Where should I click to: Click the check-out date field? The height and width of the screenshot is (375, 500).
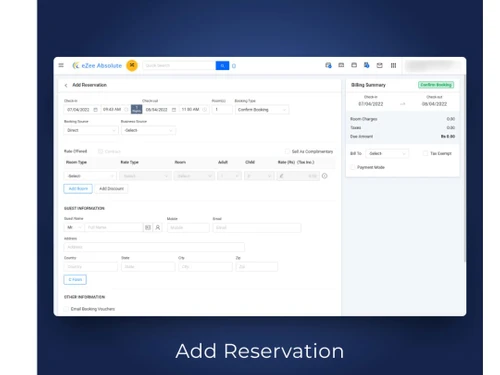pyautogui.click(x=161, y=110)
